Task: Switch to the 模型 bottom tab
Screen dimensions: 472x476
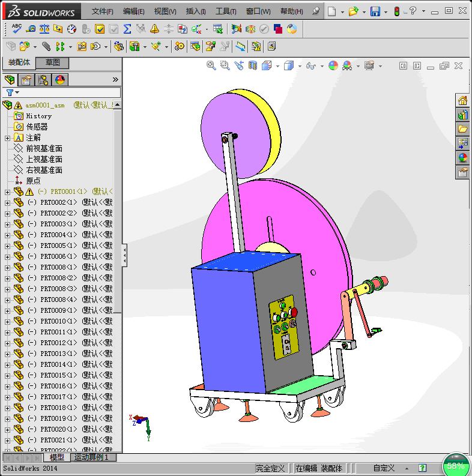Action: (57, 457)
